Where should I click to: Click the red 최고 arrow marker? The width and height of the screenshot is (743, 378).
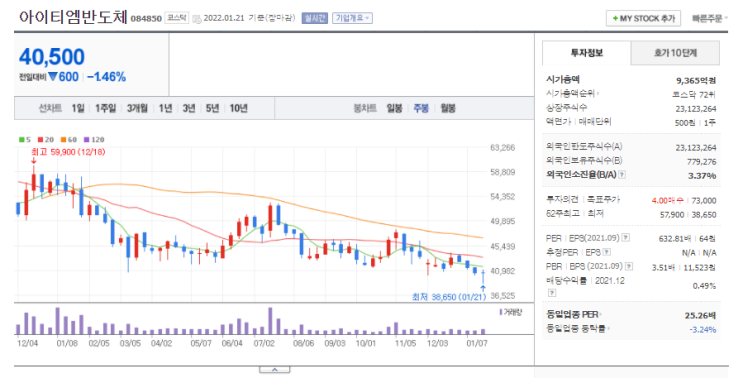pos(34,161)
